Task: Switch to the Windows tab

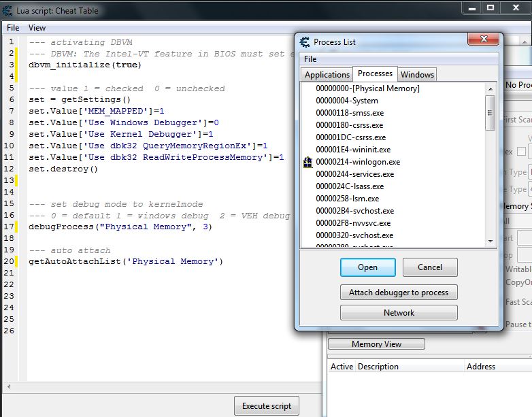Action: coord(417,75)
